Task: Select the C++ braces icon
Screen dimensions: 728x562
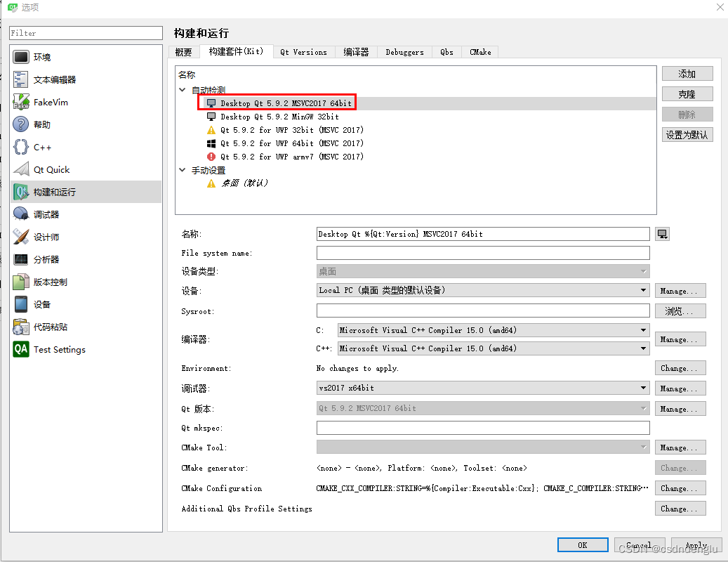Action: (x=21, y=147)
